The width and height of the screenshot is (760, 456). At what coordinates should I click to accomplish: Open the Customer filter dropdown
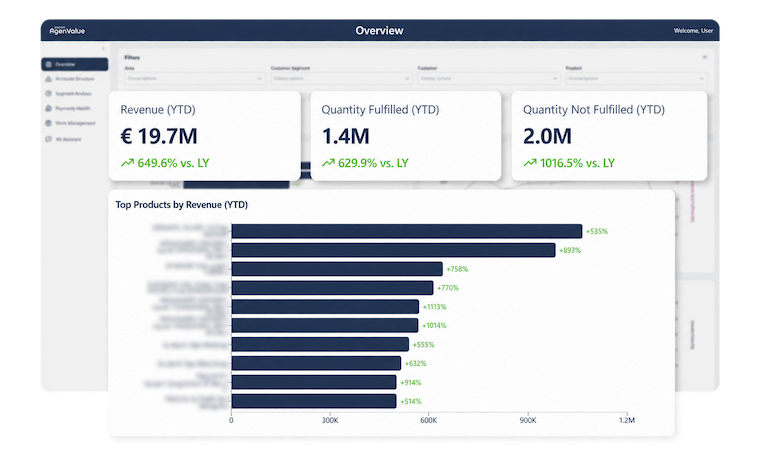pos(489,79)
